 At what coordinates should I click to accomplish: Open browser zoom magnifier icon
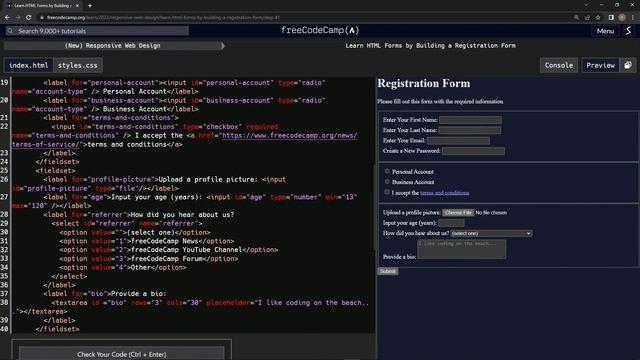tap(576, 18)
